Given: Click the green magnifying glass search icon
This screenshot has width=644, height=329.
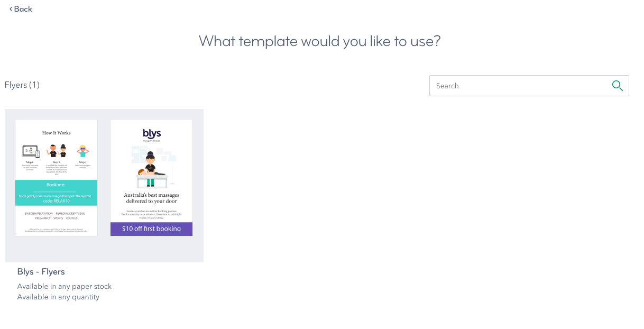Looking at the screenshot, I should point(617,86).
